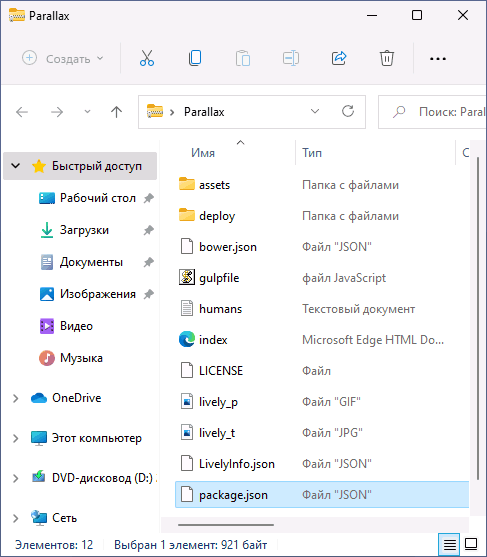Click the Поиск search field
The width and height of the screenshot is (487, 557).
point(433,112)
